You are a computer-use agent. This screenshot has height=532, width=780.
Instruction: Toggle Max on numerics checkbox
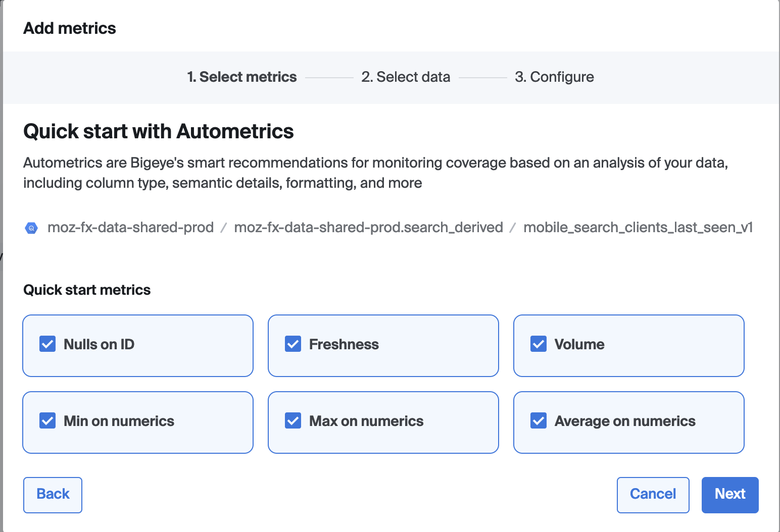pos(293,421)
